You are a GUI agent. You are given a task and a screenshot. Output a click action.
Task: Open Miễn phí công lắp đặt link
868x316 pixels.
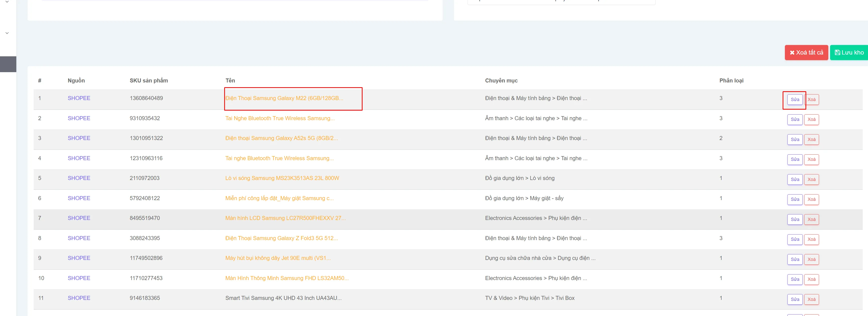(279, 198)
